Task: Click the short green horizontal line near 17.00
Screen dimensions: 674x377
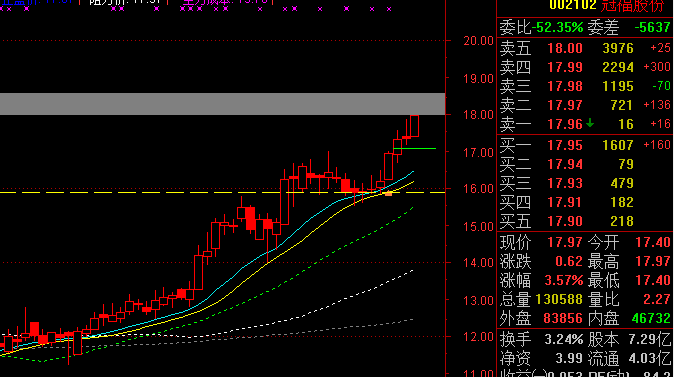Action: [x=414, y=149]
